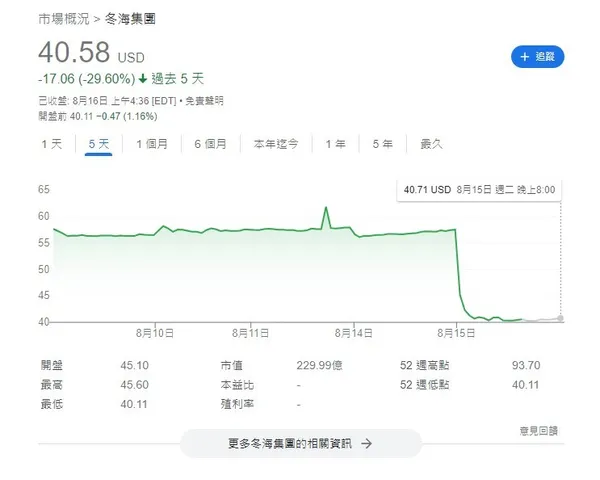
Task: Choose the 5 年 range tab
Action: click(383, 144)
